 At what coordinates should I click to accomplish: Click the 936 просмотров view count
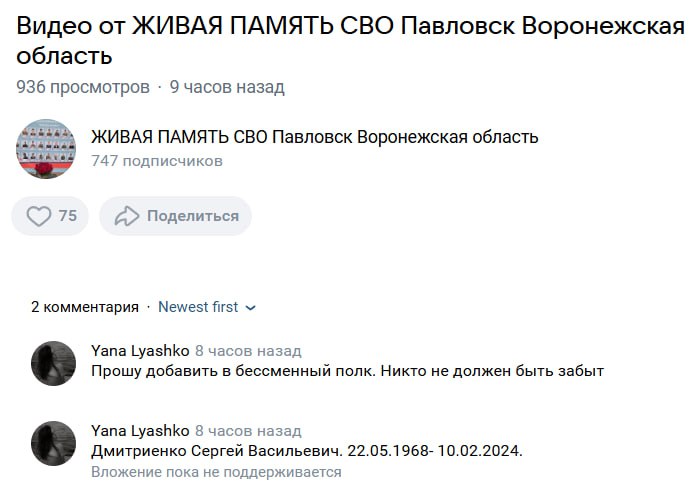82,87
